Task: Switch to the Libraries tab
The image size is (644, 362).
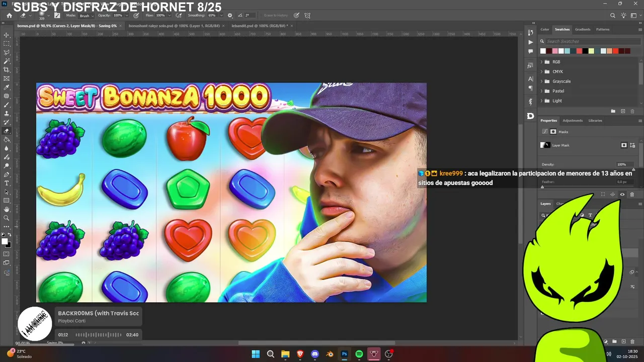Action: 595,121
